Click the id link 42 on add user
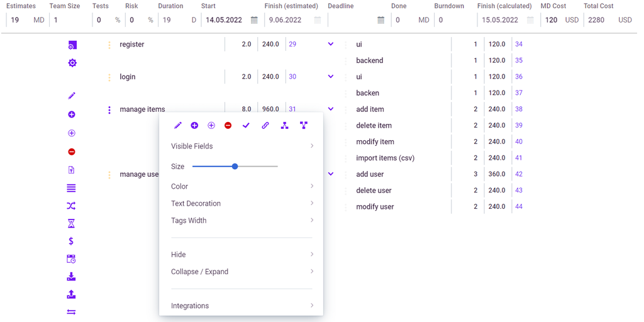The height and width of the screenshot is (322, 644). tap(519, 174)
